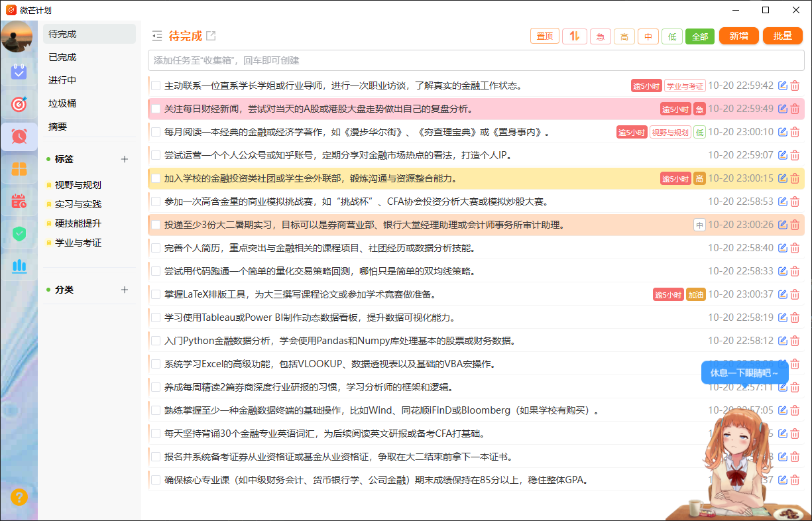Delete the 加入学校的金融投资类社团 task
Viewport: 812px width, 521px height.
[x=795, y=178]
